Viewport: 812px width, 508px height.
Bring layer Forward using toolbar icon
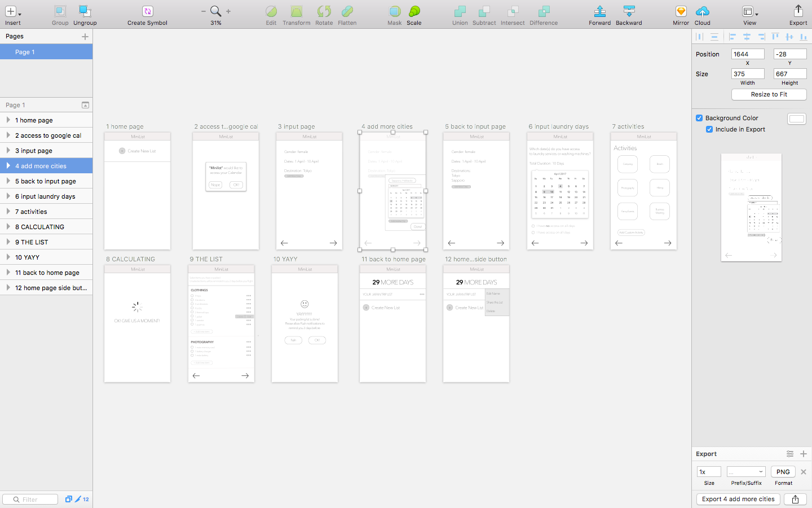[599, 11]
